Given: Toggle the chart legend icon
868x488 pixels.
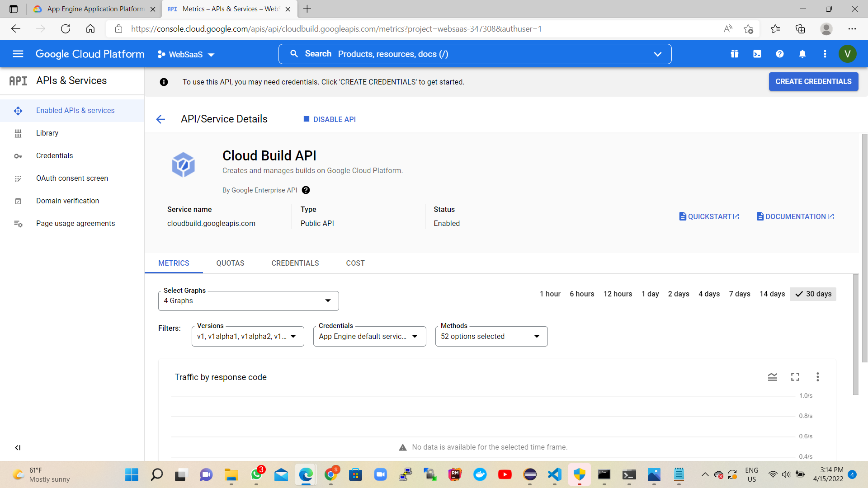Looking at the screenshot, I should pyautogui.click(x=773, y=377).
